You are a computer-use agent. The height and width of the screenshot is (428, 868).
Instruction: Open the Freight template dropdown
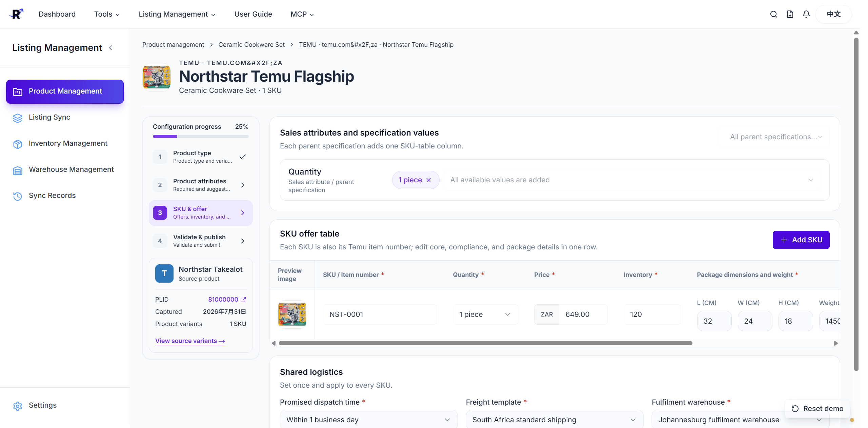(x=554, y=420)
